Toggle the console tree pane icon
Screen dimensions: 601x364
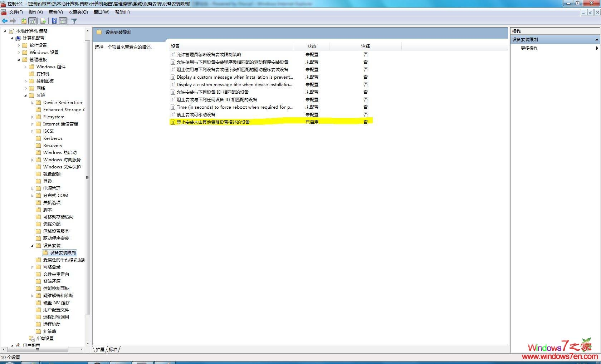click(x=32, y=21)
